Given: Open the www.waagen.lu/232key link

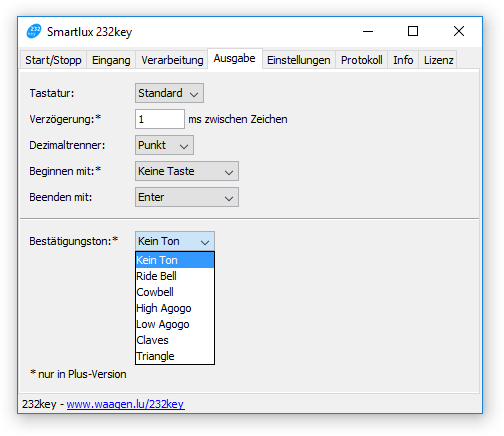Looking at the screenshot, I should coord(125,404).
